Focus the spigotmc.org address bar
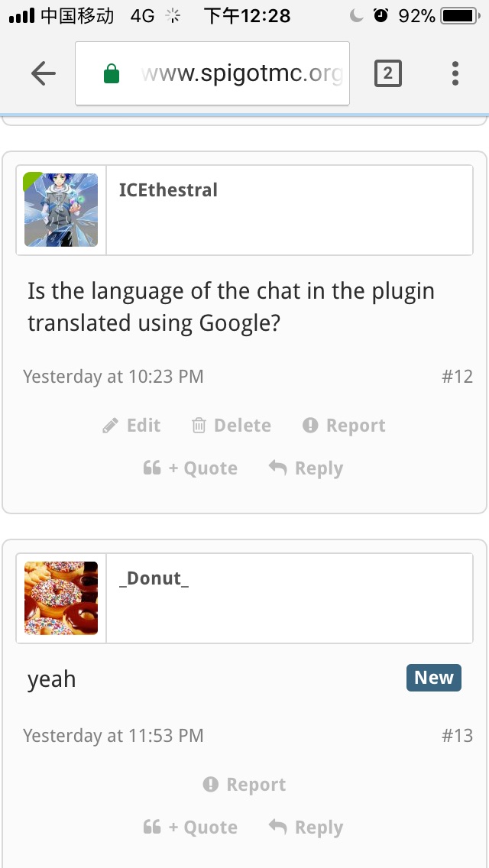 (241, 74)
